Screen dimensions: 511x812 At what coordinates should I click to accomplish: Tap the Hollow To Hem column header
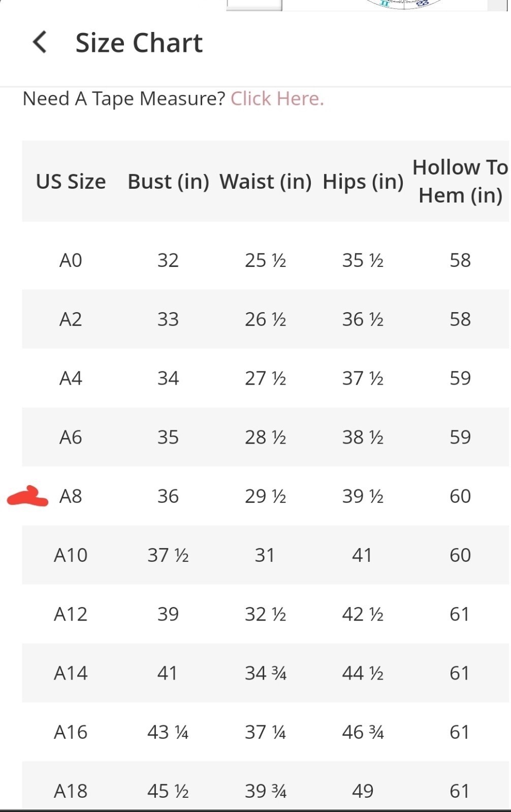click(x=460, y=181)
